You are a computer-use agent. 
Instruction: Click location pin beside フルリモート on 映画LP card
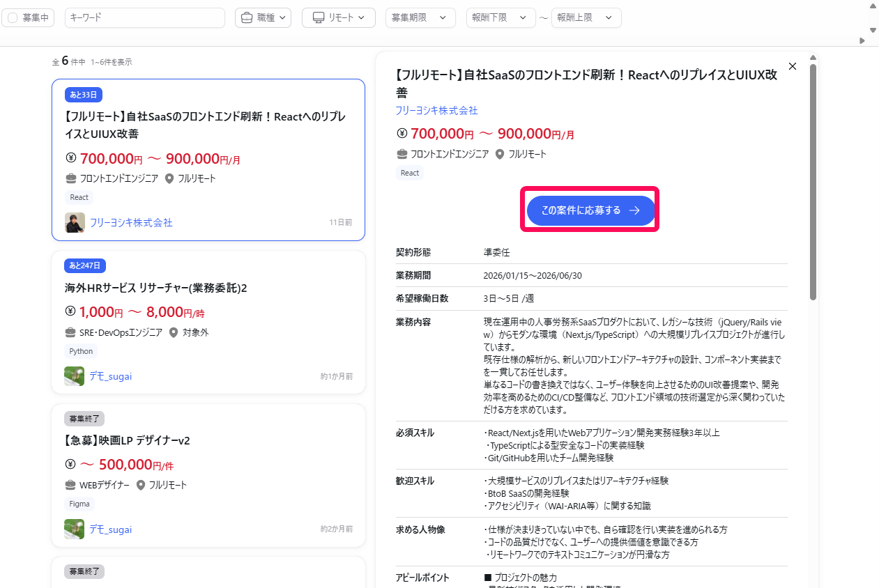[141, 485]
